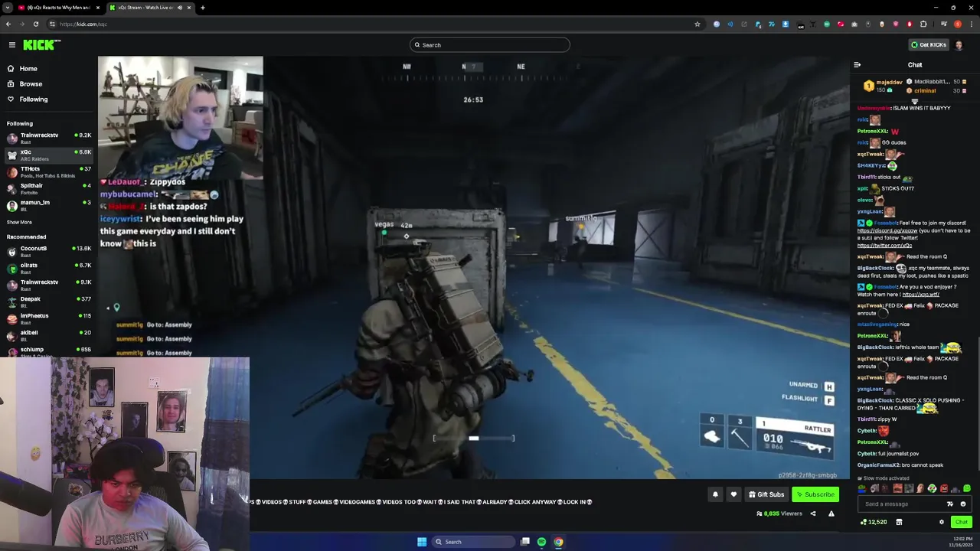The height and width of the screenshot is (551, 980).
Task: Open the chat shop storefront icon
Action: click(899, 522)
